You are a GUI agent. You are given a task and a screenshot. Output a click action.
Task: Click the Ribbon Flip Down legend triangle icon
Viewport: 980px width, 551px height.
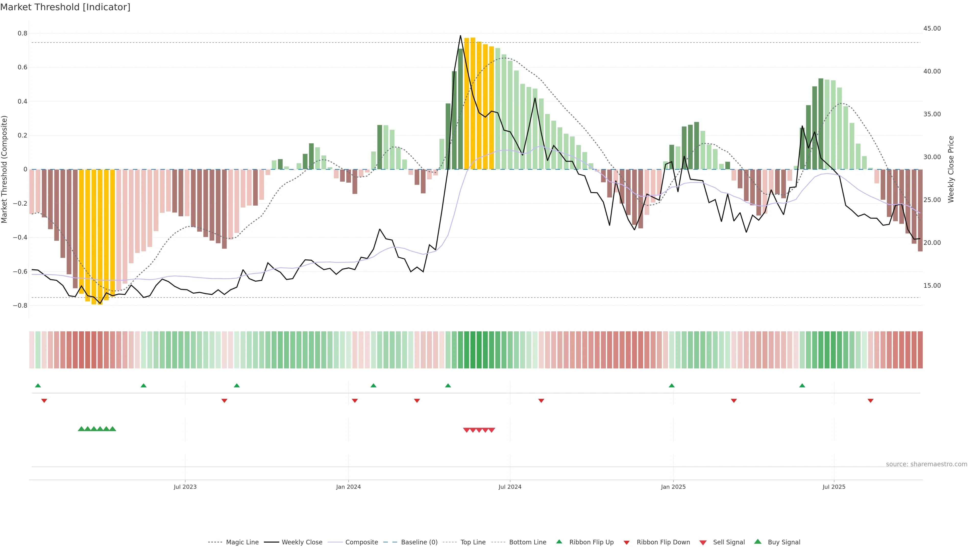coord(627,543)
